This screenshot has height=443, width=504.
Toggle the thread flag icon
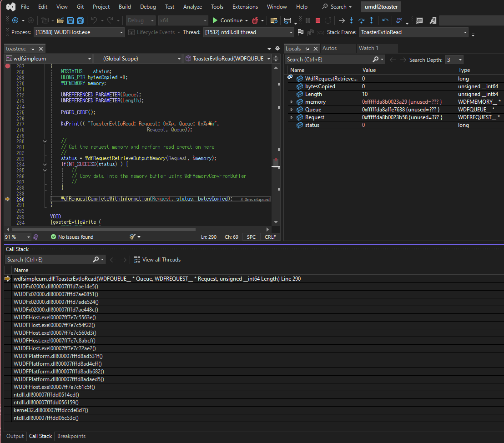tap(300, 32)
